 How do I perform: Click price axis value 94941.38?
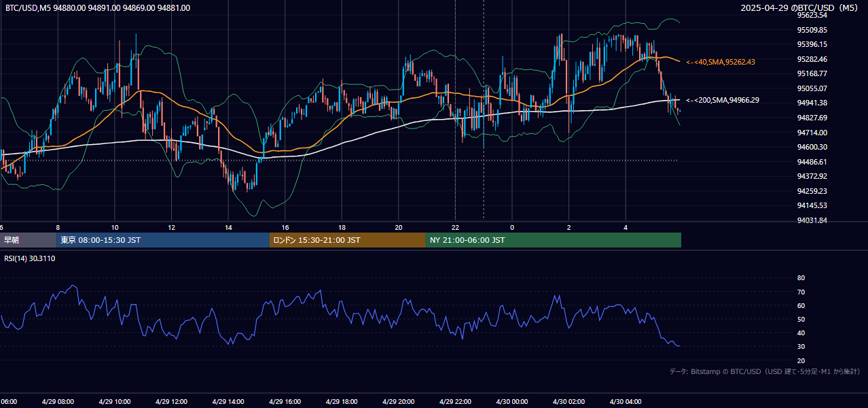click(x=812, y=103)
